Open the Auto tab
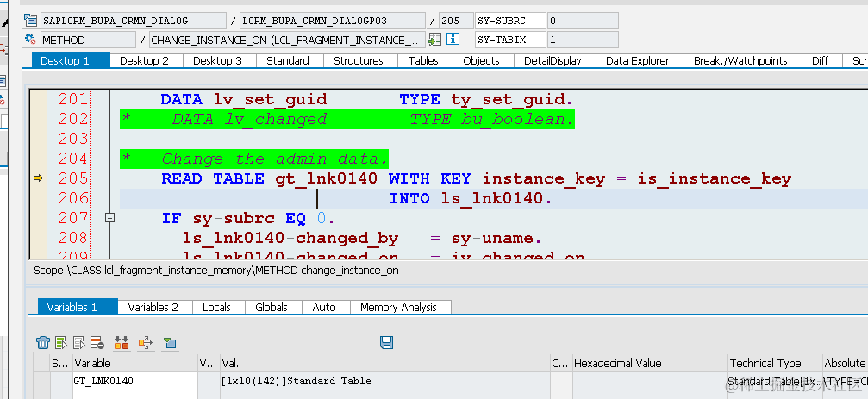This screenshot has width=868, height=399. pyautogui.click(x=324, y=307)
